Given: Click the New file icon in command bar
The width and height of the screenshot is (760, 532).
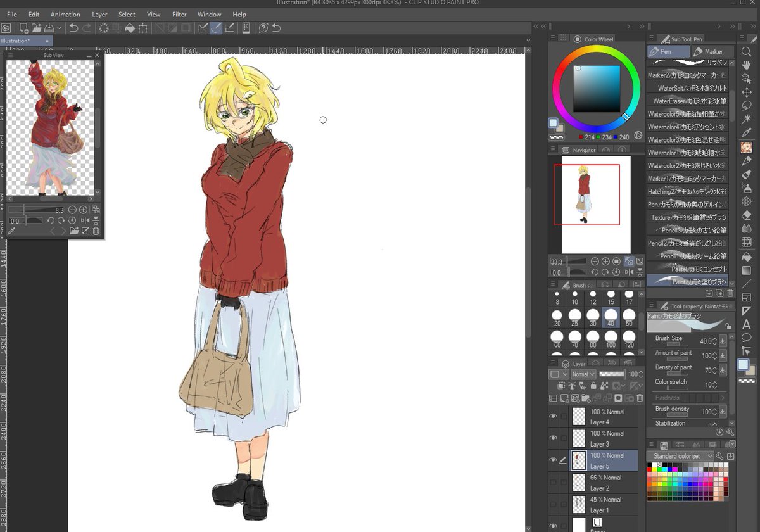Looking at the screenshot, I should [24, 28].
